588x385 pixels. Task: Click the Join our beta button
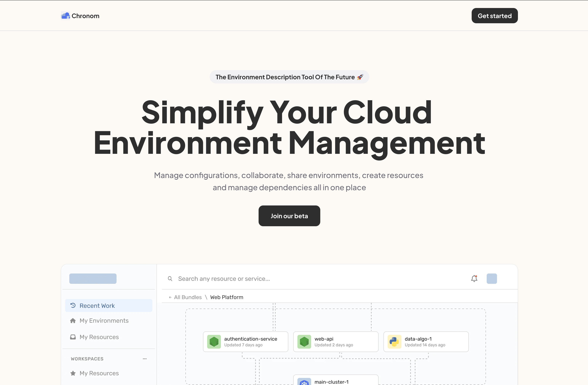coord(289,216)
